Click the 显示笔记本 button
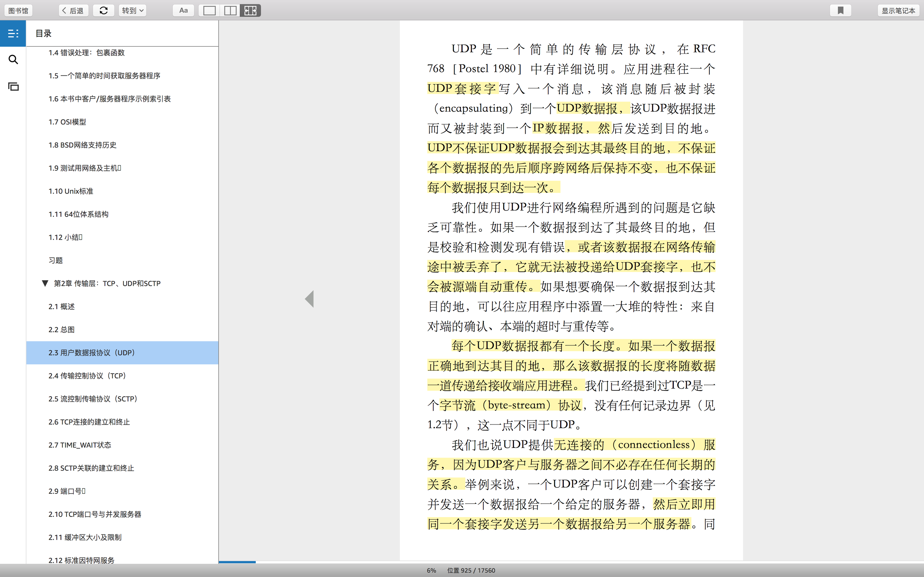This screenshot has height=577, width=924. (x=898, y=10)
